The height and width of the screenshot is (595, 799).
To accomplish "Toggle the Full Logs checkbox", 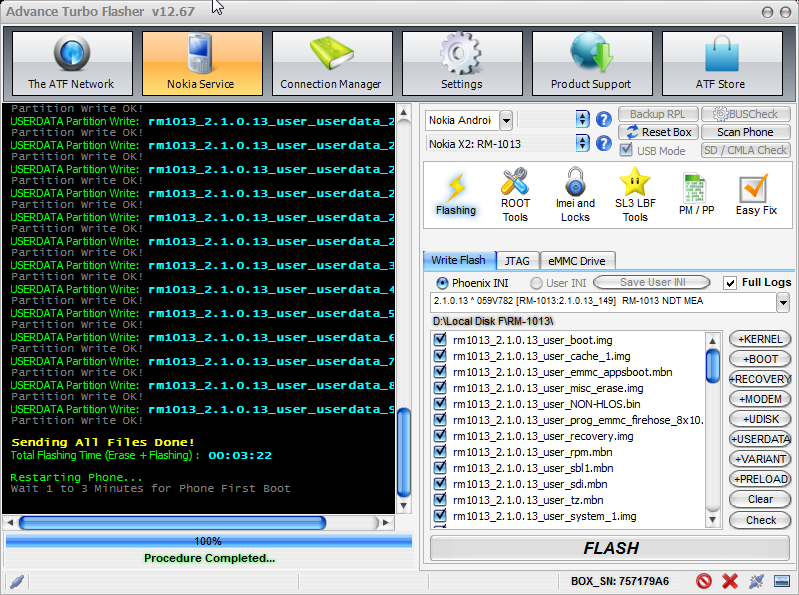I will (x=730, y=283).
